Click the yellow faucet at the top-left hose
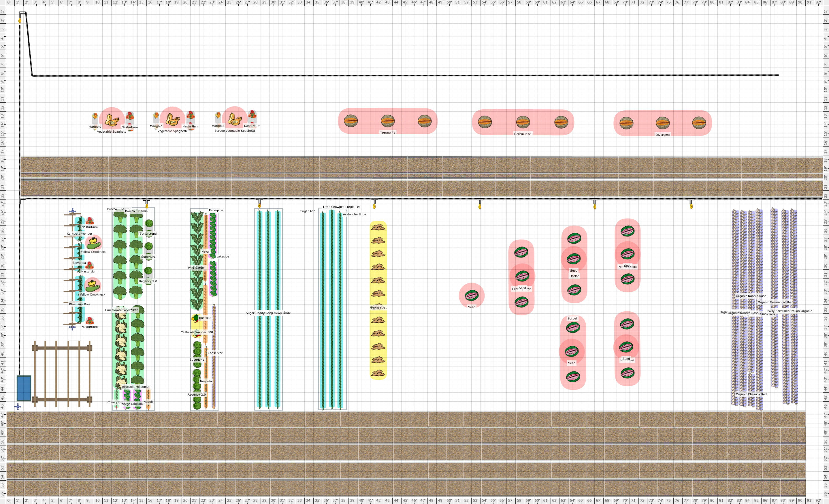This screenshot has height=504, width=829. pyautogui.click(x=20, y=21)
